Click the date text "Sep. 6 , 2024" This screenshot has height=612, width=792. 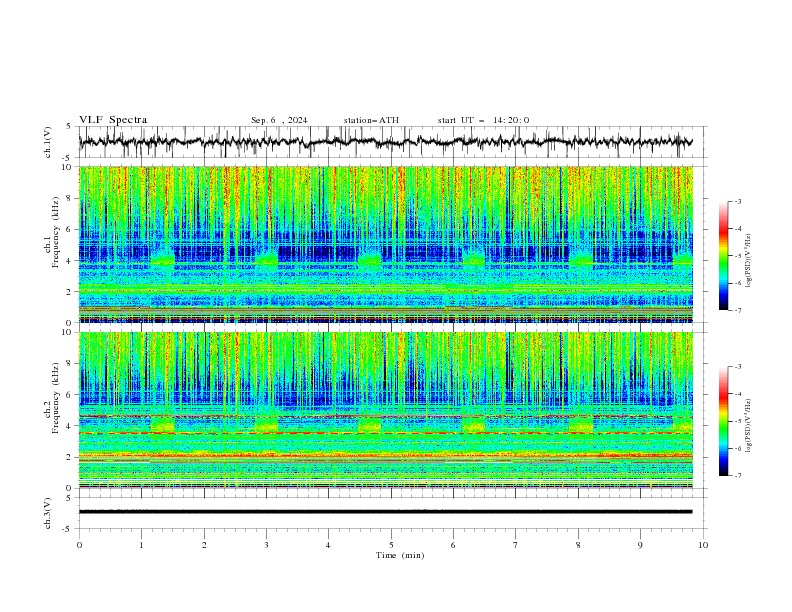pos(279,120)
